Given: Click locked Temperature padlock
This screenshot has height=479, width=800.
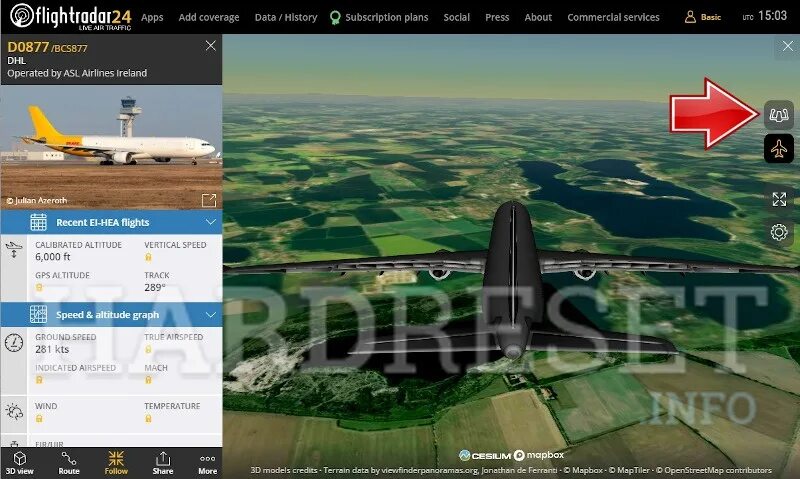Looking at the screenshot, I should pyautogui.click(x=148, y=419).
